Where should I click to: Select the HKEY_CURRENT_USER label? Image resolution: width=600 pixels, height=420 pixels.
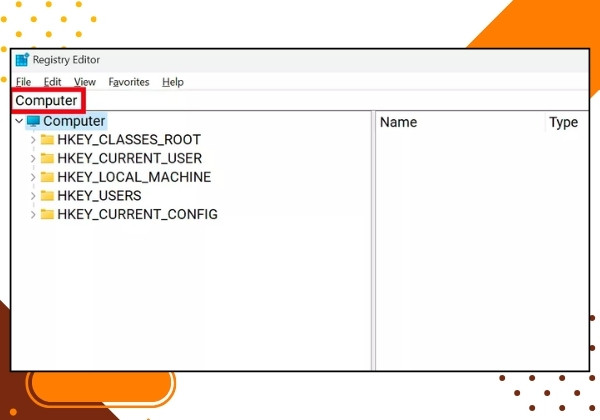pos(130,158)
